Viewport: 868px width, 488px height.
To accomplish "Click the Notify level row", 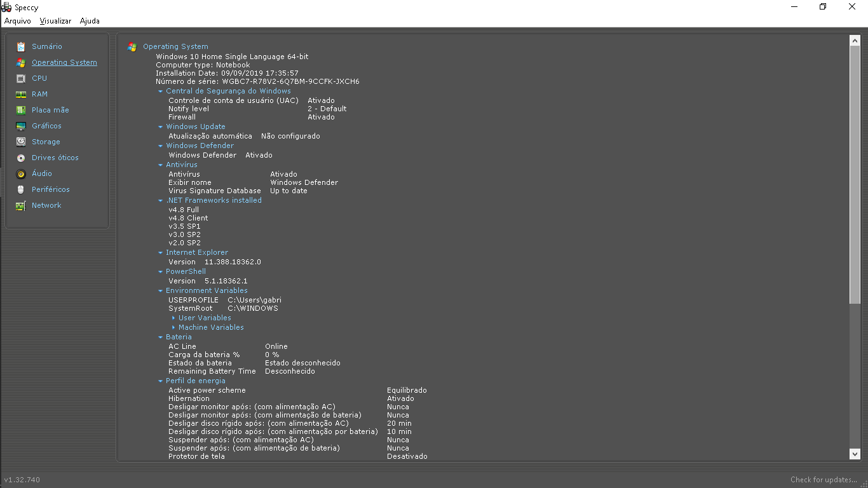I will point(257,109).
